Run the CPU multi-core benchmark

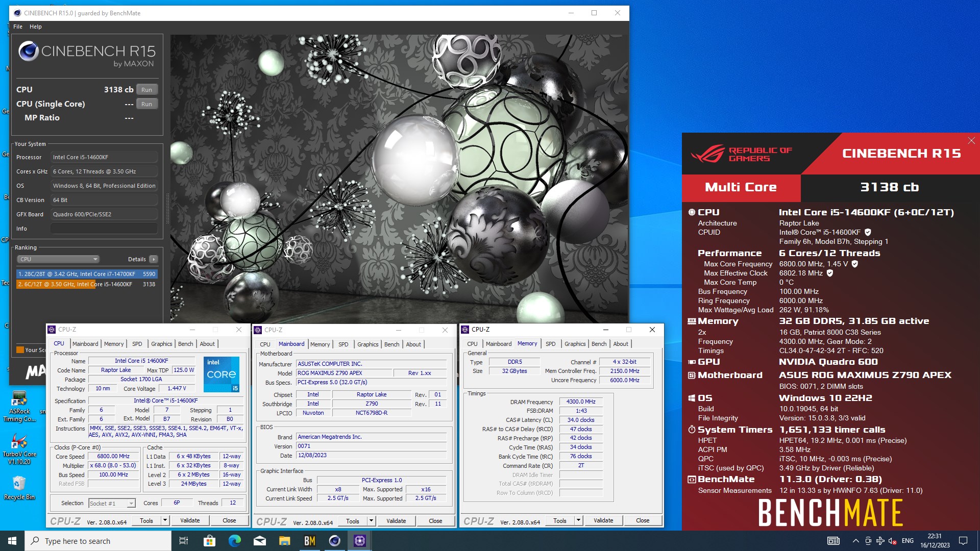coord(147,90)
